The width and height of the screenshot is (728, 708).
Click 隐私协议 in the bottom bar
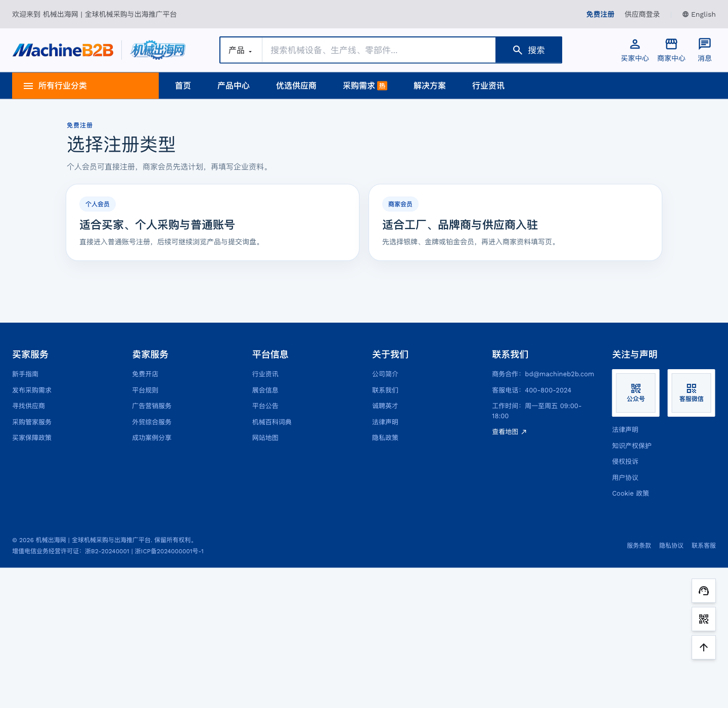tap(671, 546)
